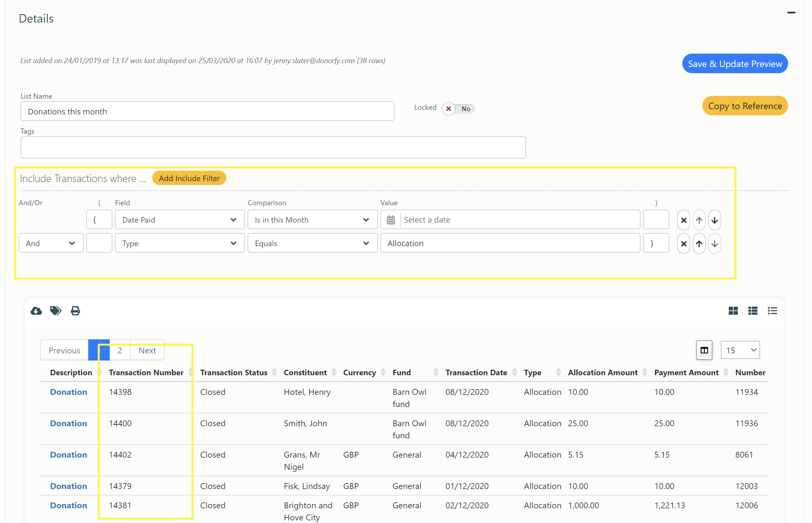Click Copy to Reference button
This screenshot has width=812, height=523.
pos(745,106)
